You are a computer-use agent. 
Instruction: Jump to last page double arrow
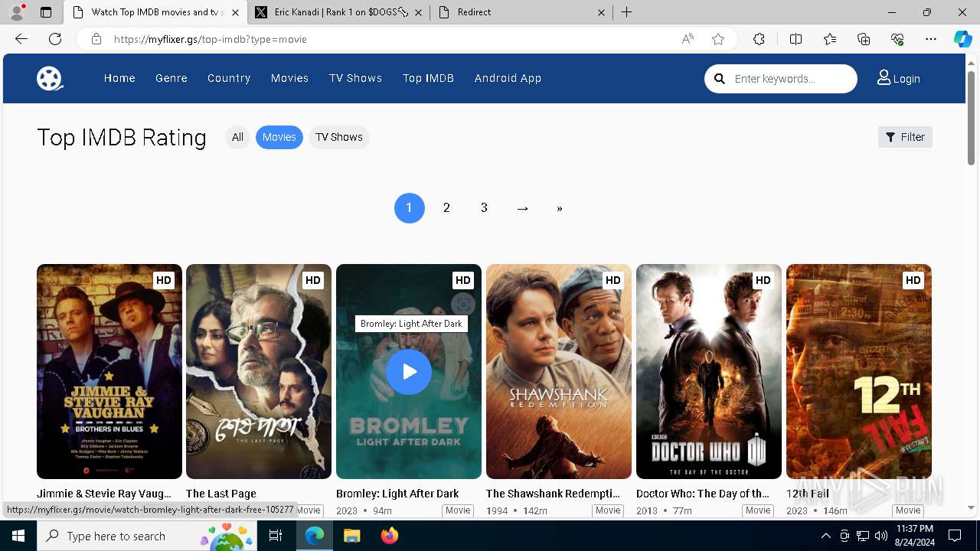point(560,208)
